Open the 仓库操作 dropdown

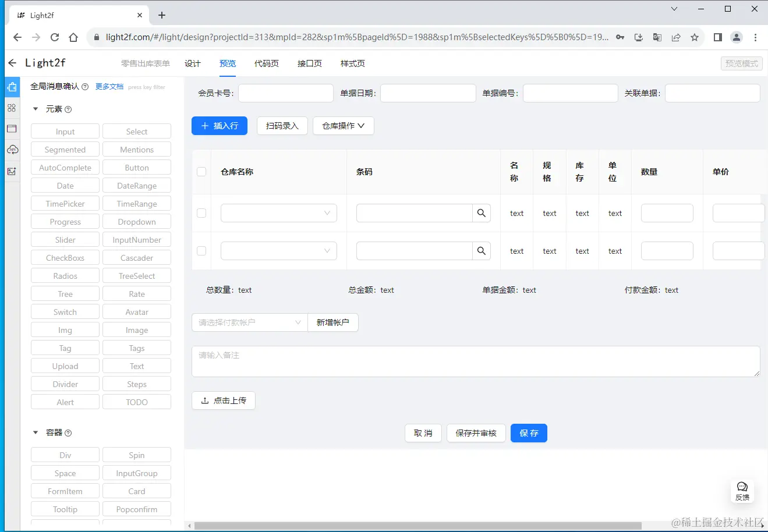(344, 126)
